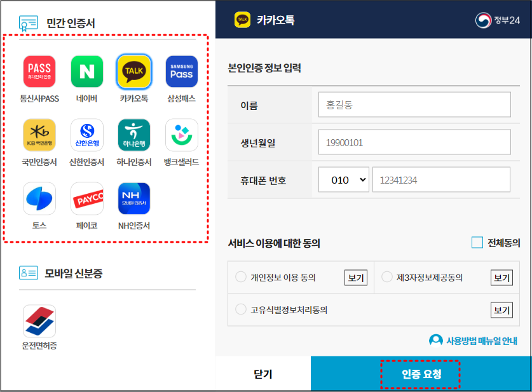Click the 통신사PASS label text

click(x=39, y=98)
